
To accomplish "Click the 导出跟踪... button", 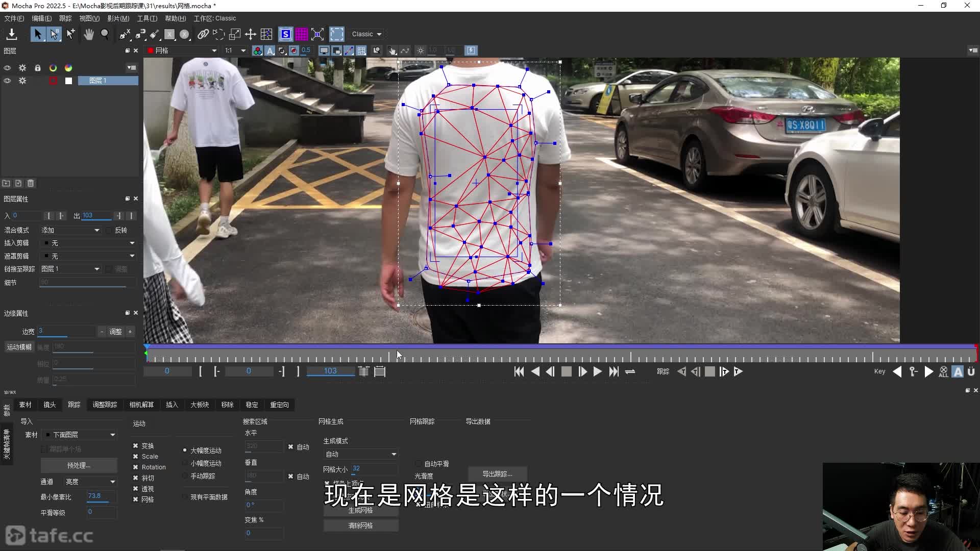I will click(x=497, y=474).
